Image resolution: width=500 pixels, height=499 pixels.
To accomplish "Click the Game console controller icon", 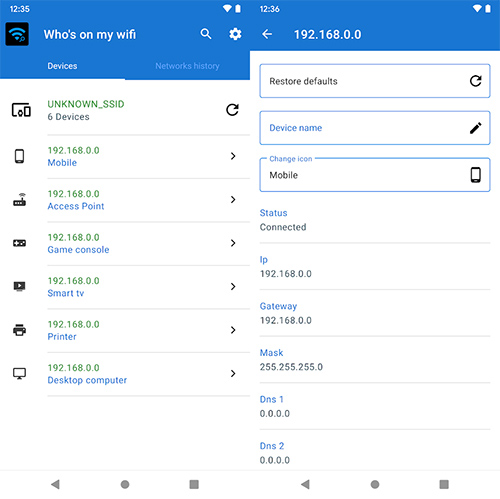I will (19, 243).
